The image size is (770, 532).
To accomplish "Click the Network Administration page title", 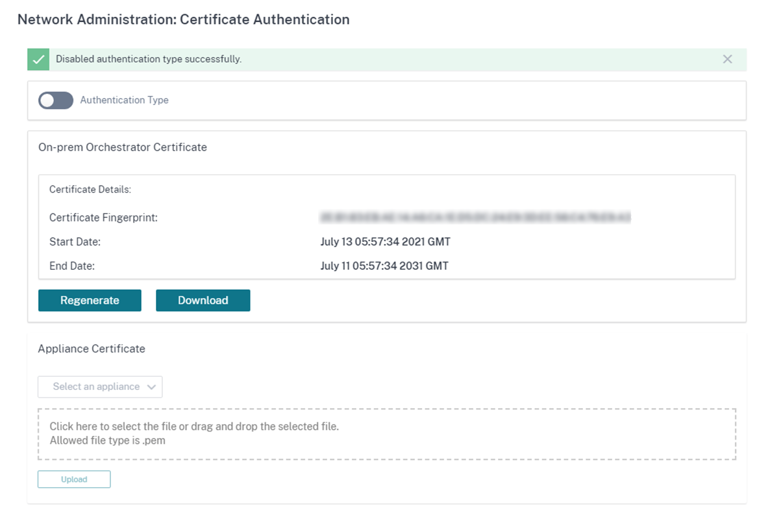I will click(184, 19).
